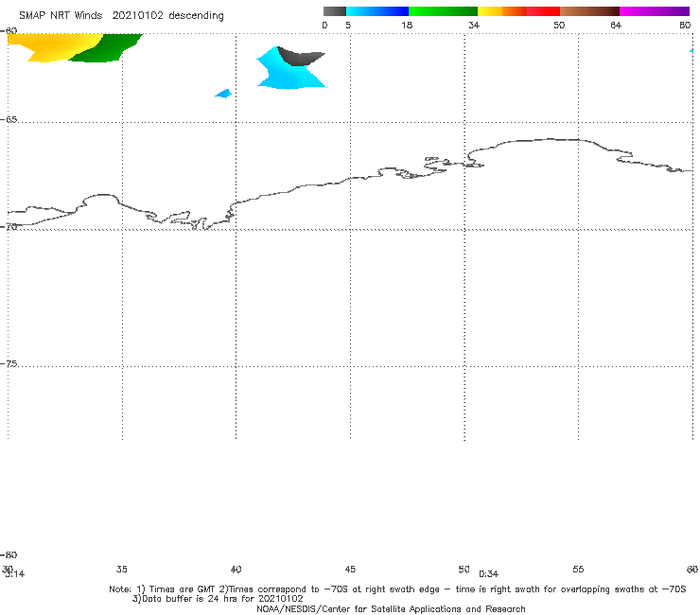Click the '55' longitude label
Viewport: 700px width, 615px height.
pos(578,569)
